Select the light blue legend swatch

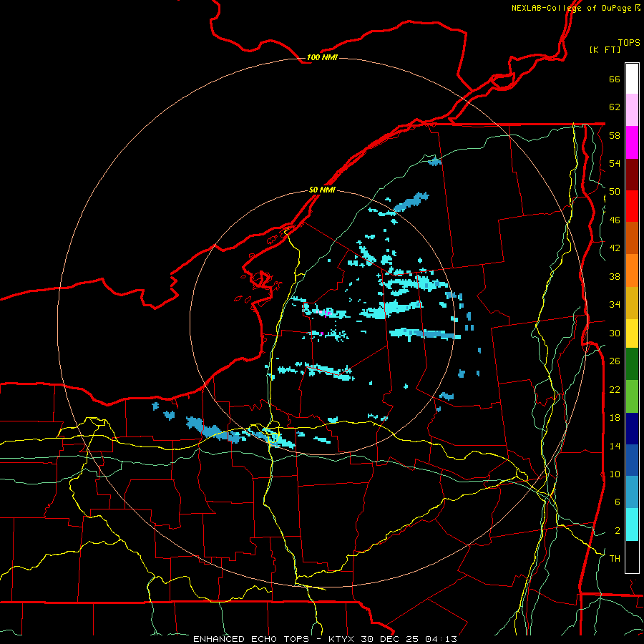(x=632, y=492)
